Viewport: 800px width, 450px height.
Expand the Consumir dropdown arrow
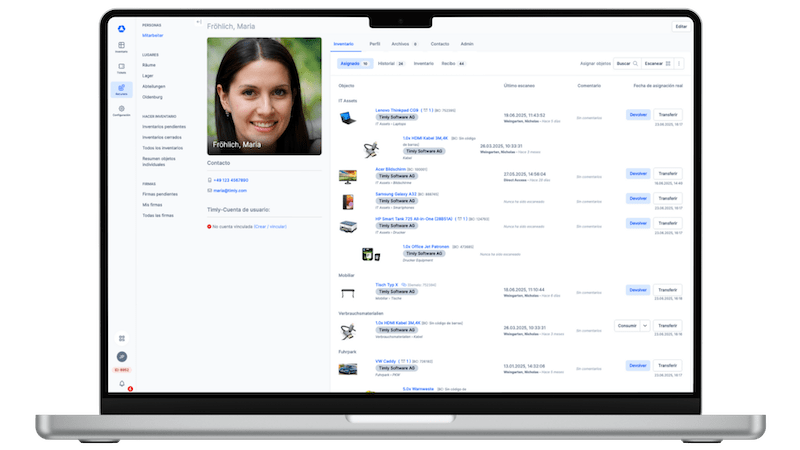tap(645, 326)
